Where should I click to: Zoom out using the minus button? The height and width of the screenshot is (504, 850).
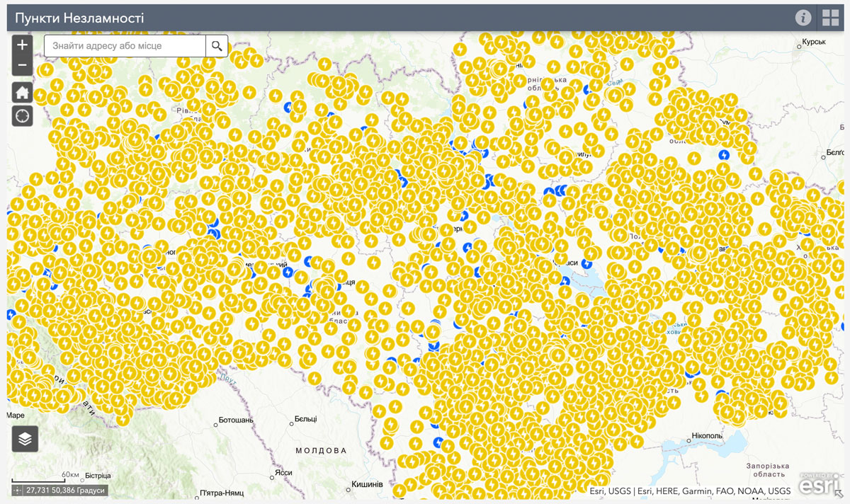(22, 64)
